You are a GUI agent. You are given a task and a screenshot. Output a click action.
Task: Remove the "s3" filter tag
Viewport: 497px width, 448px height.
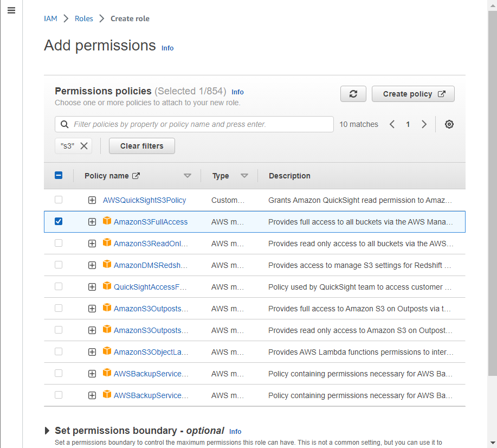(x=84, y=145)
